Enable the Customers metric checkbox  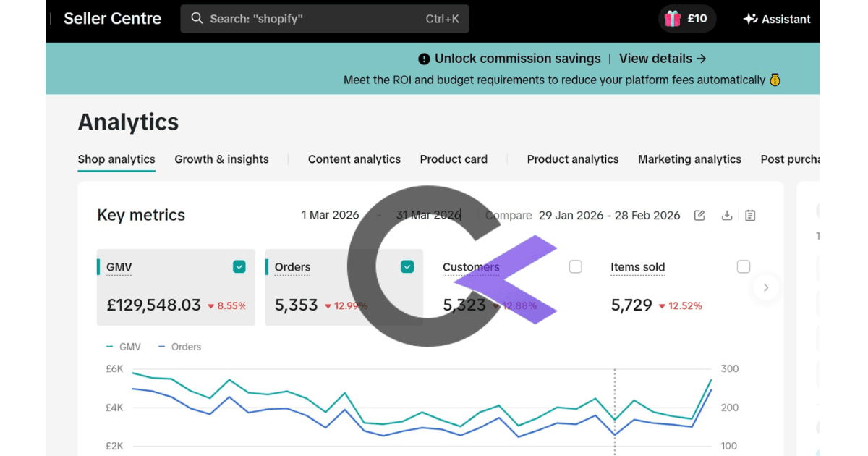click(575, 267)
